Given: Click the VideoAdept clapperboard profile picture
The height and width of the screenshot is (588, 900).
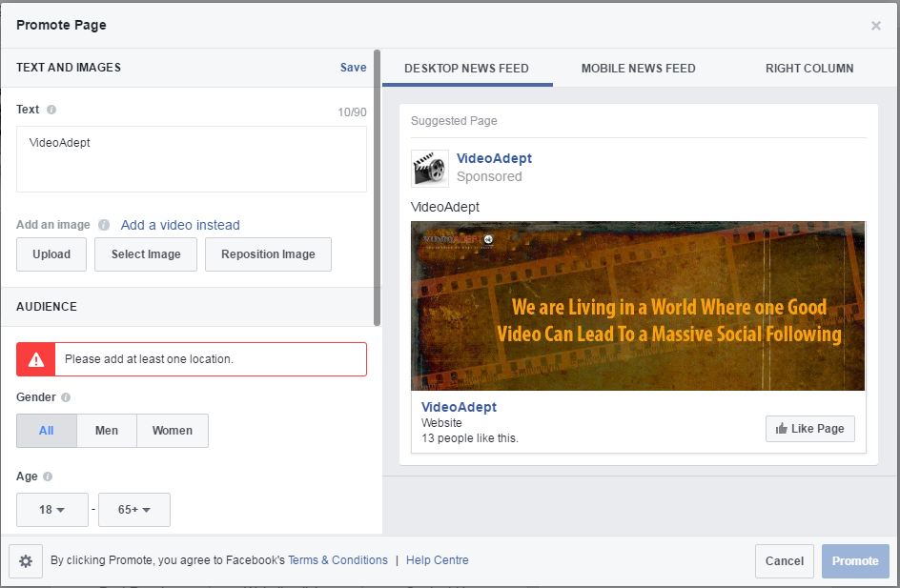Looking at the screenshot, I should 430,169.
